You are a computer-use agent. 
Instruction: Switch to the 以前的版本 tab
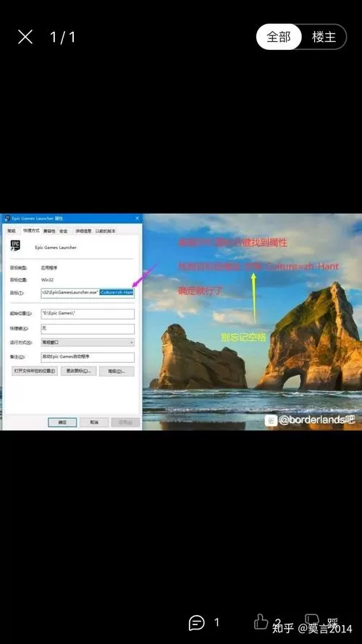click(106, 231)
